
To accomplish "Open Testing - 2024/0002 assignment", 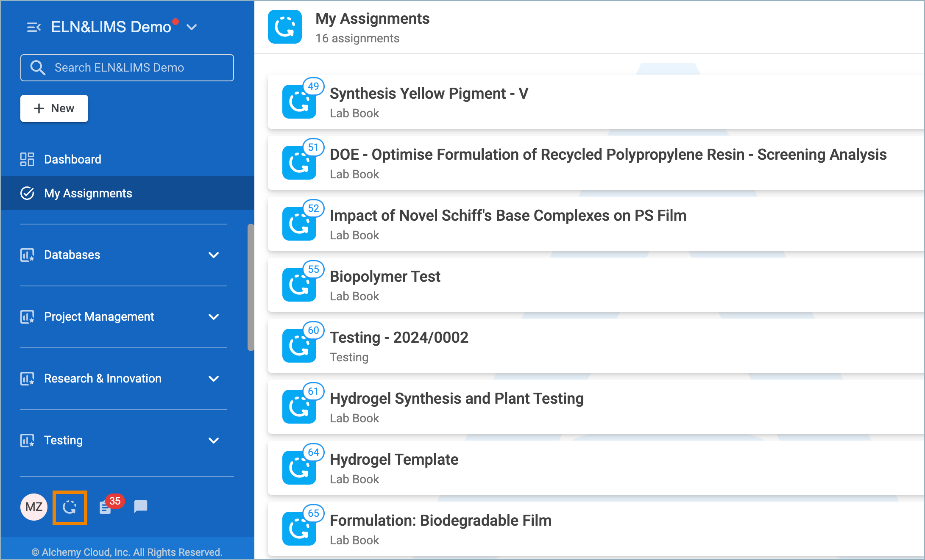I will [x=596, y=346].
